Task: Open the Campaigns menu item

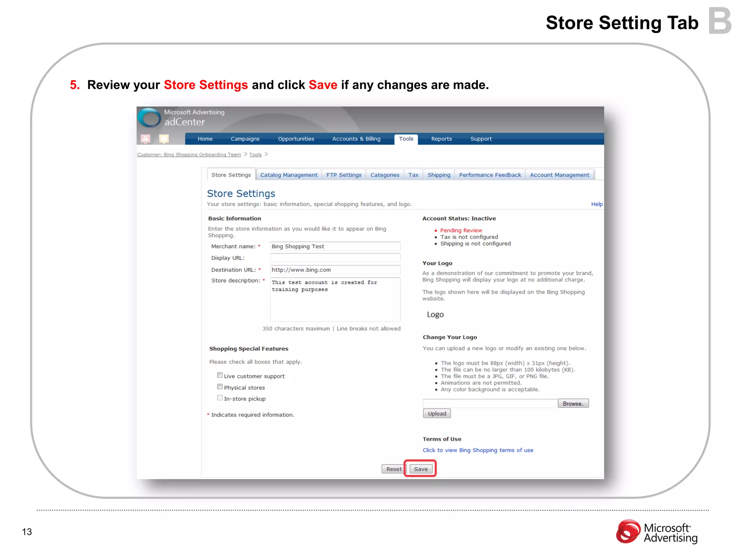Action: coord(245,139)
